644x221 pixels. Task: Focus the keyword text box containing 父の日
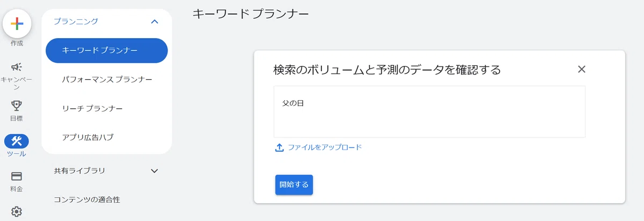coord(429,112)
